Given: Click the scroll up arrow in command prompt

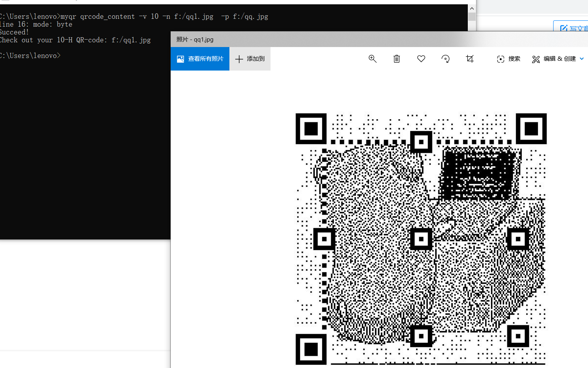Looking at the screenshot, I should tap(472, 8).
